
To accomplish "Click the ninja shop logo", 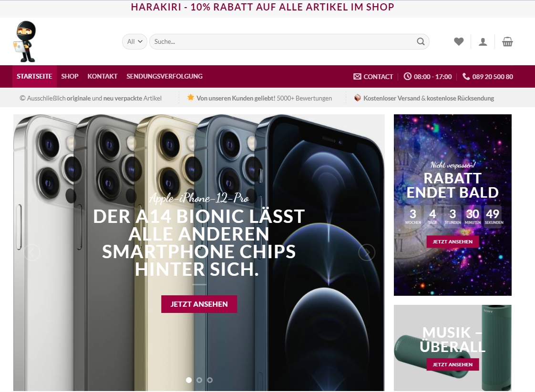I will click(25, 41).
